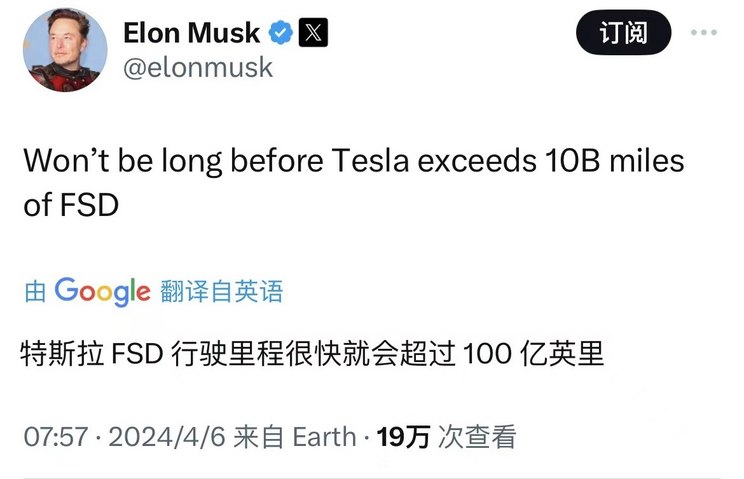Click the blue verified checkmark badge
The width and height of the screenshot is (744, 479).
282,33
